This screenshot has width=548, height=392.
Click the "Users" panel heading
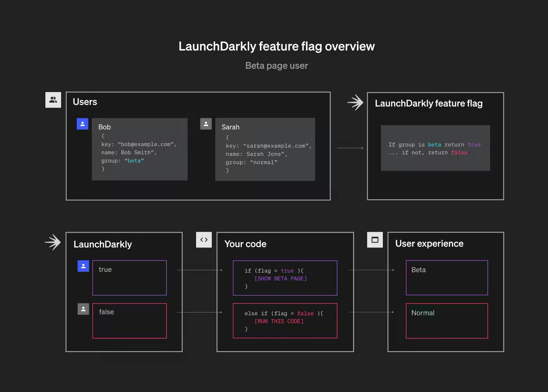click(85, 102)
